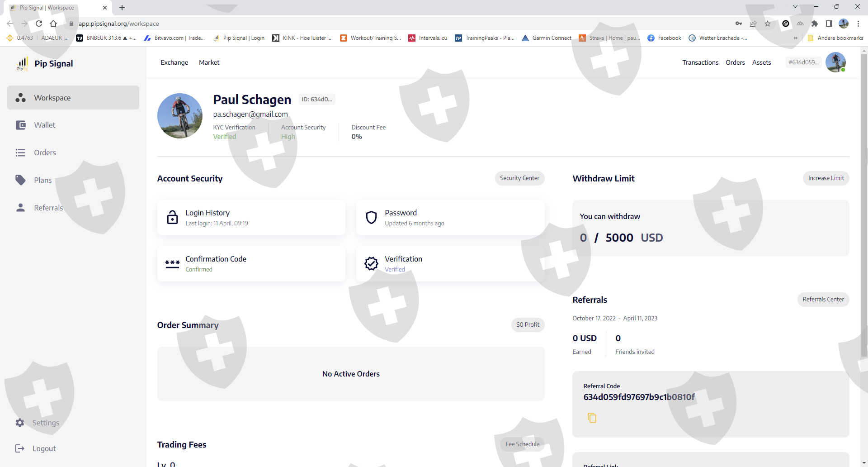
Task: Bookmark this page with star icon
Action: click(x=768, y=24)
